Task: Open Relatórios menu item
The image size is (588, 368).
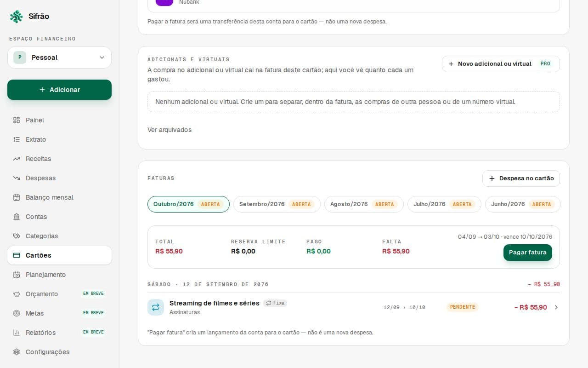Action: pyautogui.click(x=59, y=333)
